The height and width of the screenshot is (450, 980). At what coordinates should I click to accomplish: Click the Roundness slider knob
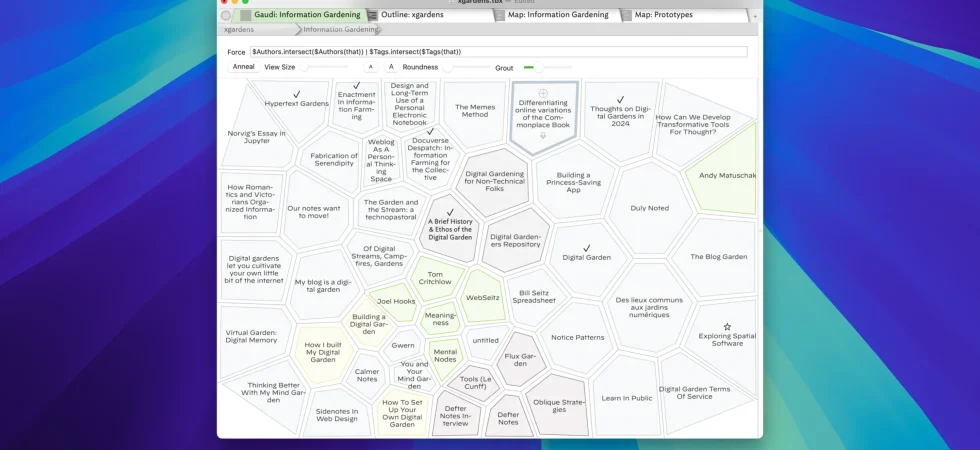click(x=448, y=68)
